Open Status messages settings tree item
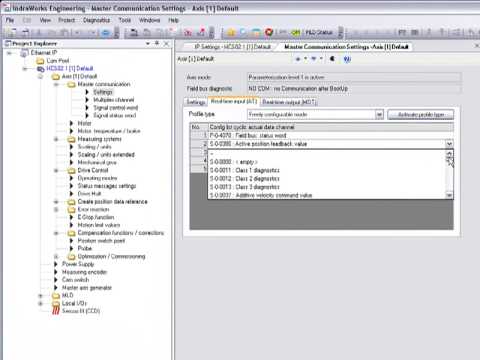The width and height of the screenshot is (480, 360). click(107, 186)
